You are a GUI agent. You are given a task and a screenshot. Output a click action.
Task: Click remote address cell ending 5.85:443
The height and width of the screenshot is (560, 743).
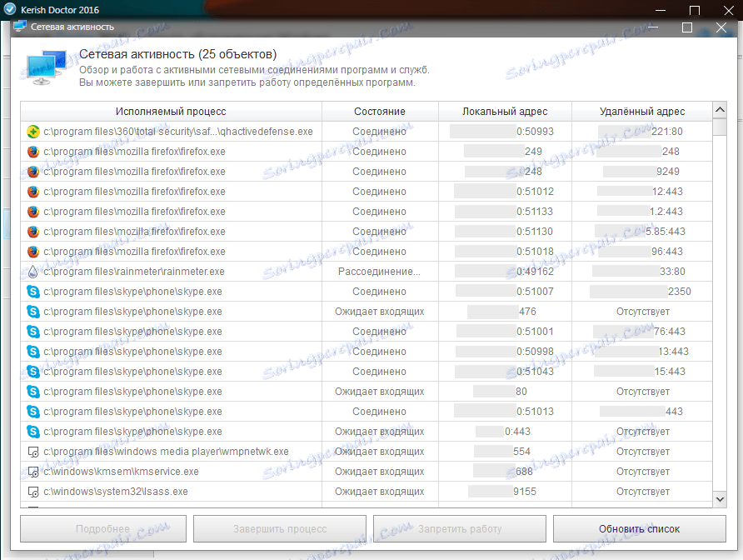pyautogui.click(x=642, y=232)
